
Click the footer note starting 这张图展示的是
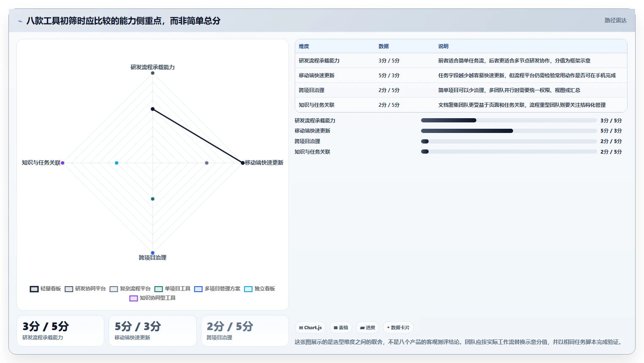(x=459, y=342)
